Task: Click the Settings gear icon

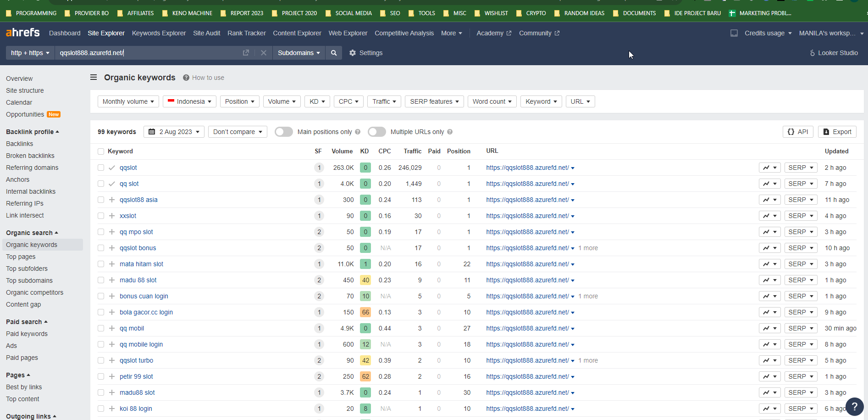Action: click(353, 53)
